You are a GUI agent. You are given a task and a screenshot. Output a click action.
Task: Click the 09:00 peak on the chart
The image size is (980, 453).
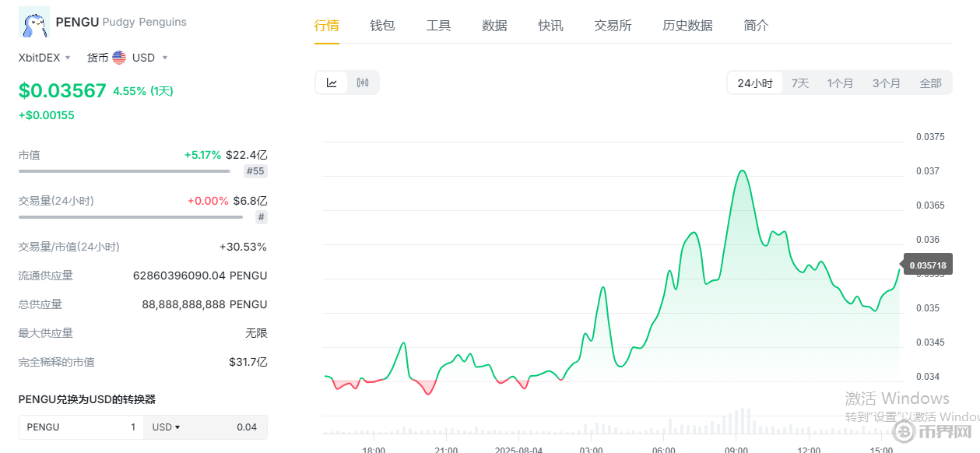click(743, 170)
